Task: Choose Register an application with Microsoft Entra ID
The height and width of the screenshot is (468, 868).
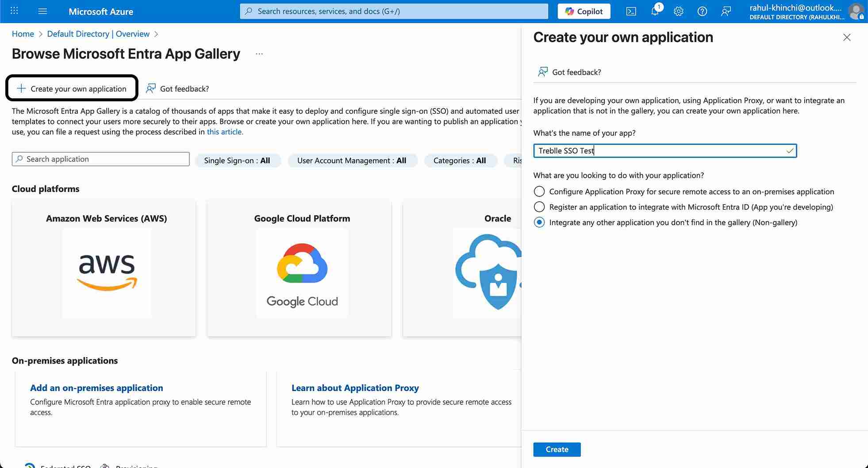Action: coord(539,207)
